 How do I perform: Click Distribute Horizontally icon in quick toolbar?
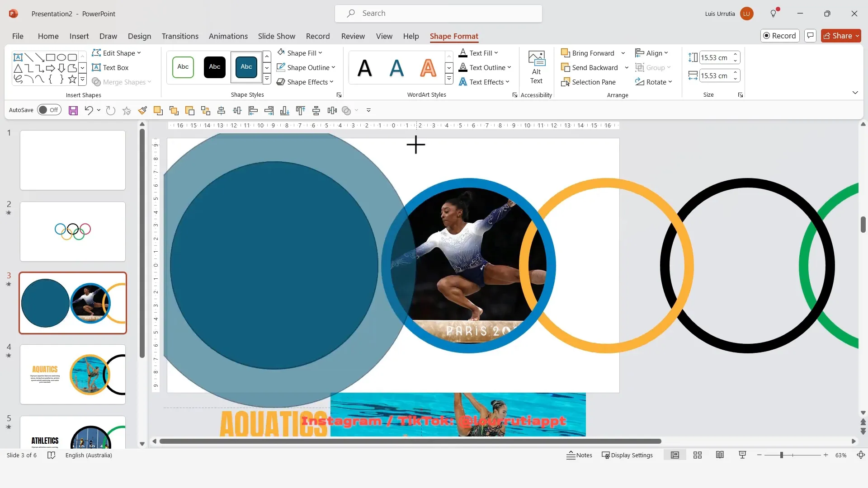[332, 110]
